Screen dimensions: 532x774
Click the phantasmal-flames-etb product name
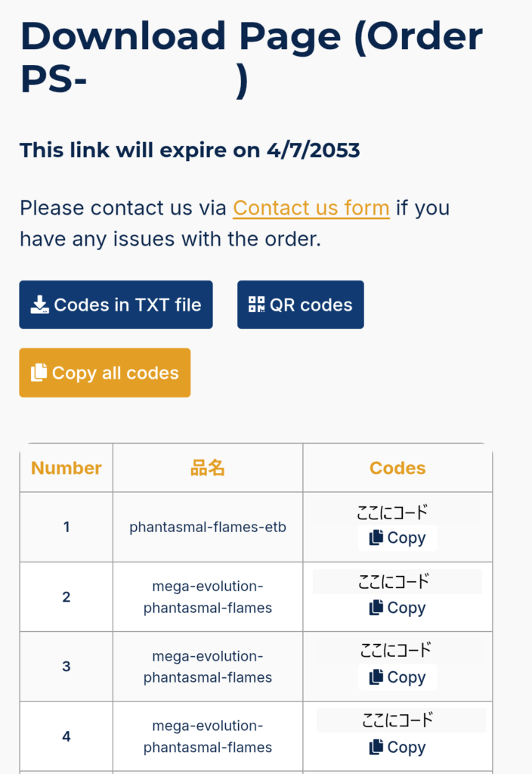point(208,527)
